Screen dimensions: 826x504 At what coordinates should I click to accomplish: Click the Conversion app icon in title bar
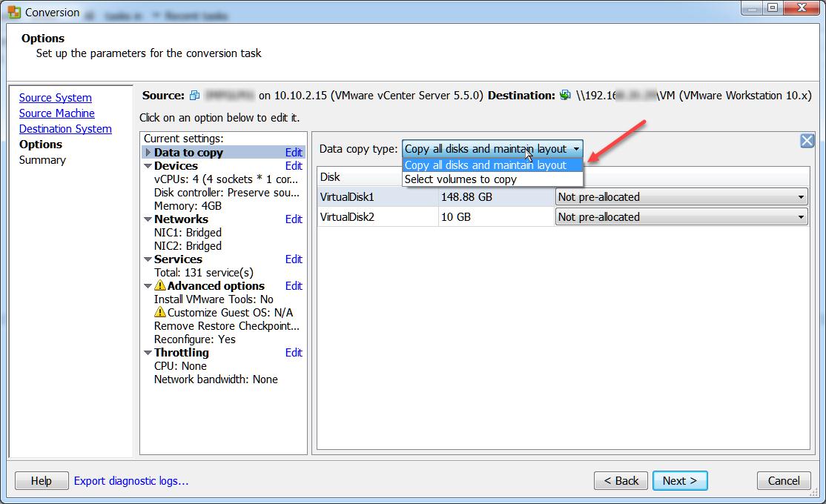click(x=14, y=12)
